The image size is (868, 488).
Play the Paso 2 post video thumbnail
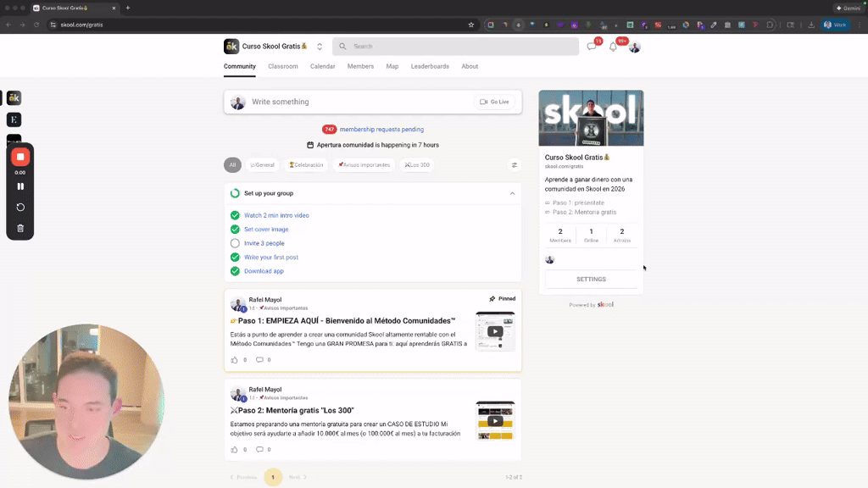pos(495,421)
